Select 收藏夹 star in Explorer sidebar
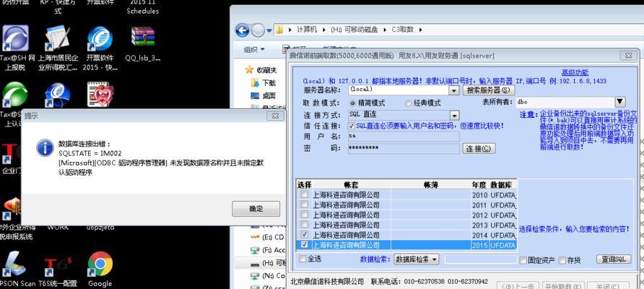 point(249,70)
